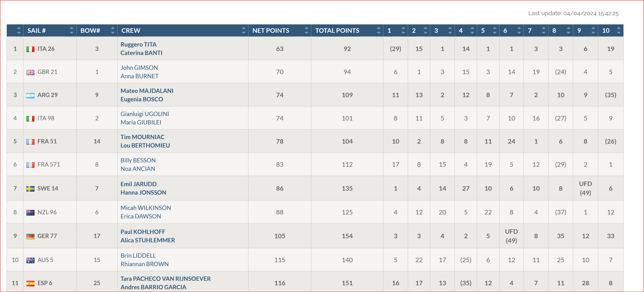Sort by race 6 column header
This screenshot has height=292, width=644.
[511, 31]
